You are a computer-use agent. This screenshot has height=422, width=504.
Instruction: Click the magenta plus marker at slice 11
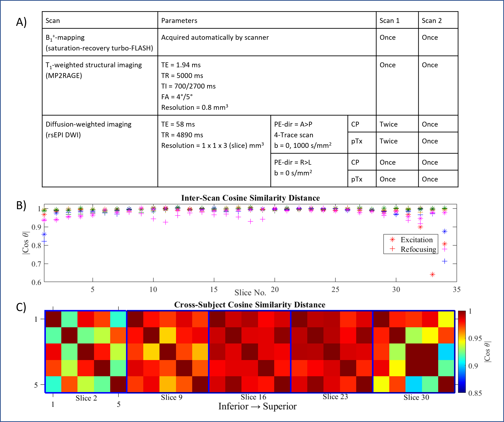tap(165, 222)
